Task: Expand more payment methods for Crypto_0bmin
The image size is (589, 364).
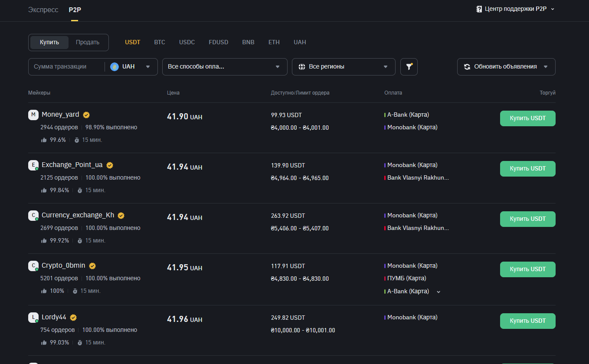Action: [438, 292]
